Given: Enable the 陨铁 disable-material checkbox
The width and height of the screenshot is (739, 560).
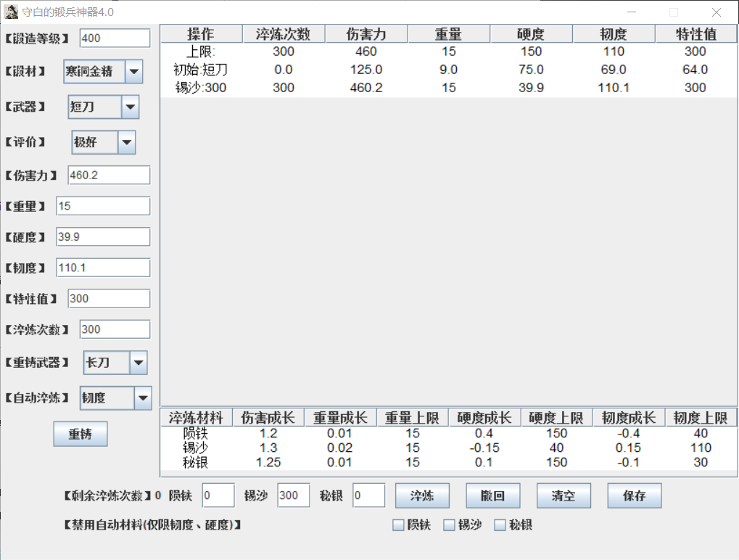Looking at the screenshot, I should click(398, 524).
